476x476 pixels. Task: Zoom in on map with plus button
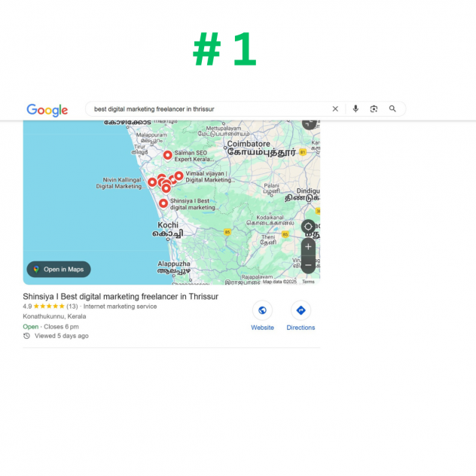[308, 247]
